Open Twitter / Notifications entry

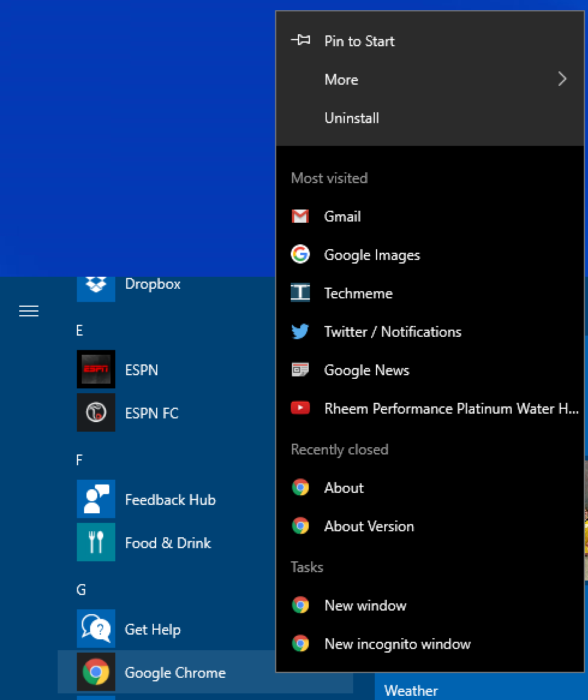pos(429,332)
